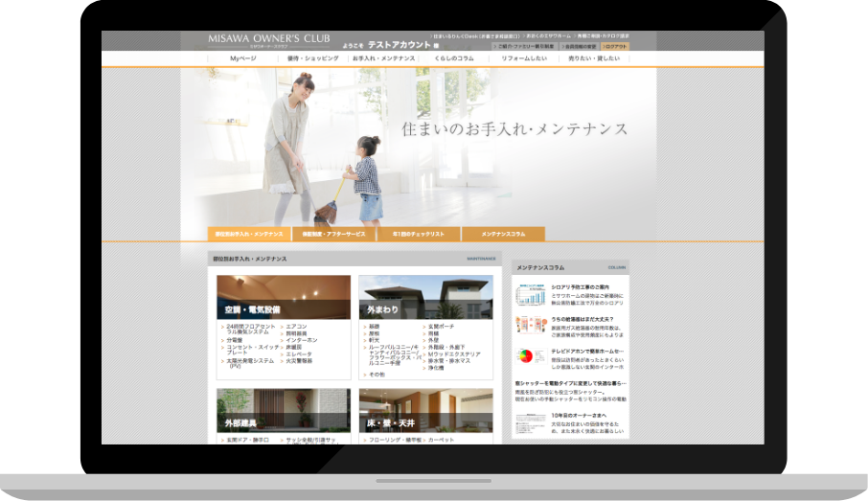
Task: Click the document thumbnail for 10年目 article
Action: 532,423
